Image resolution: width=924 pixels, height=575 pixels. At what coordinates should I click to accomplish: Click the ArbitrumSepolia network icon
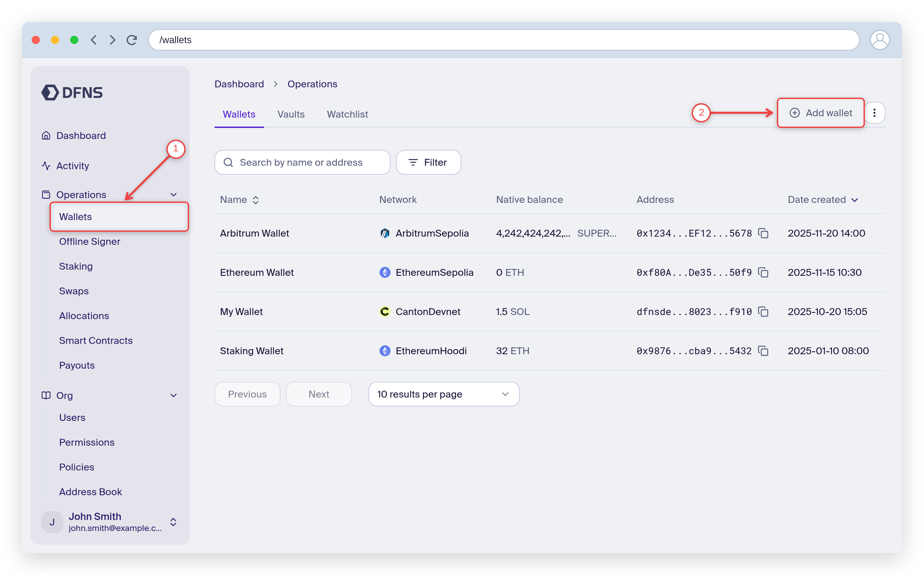coord(385,233)
